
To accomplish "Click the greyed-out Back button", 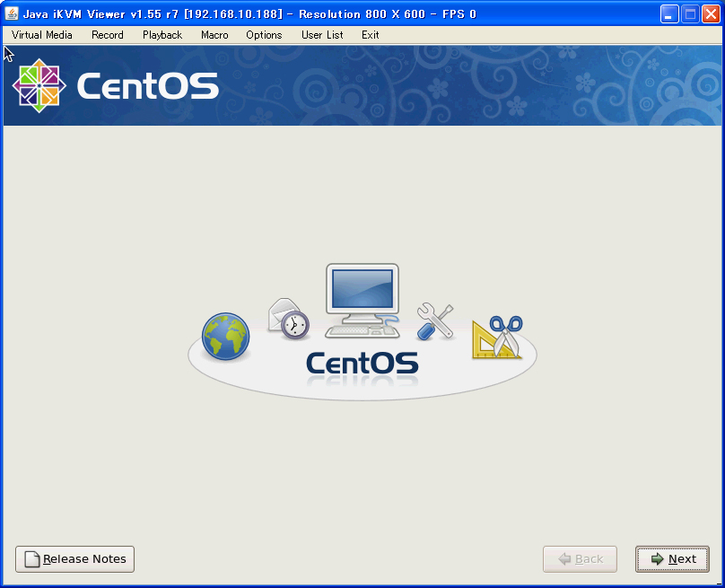I will (x=580, y=559).
